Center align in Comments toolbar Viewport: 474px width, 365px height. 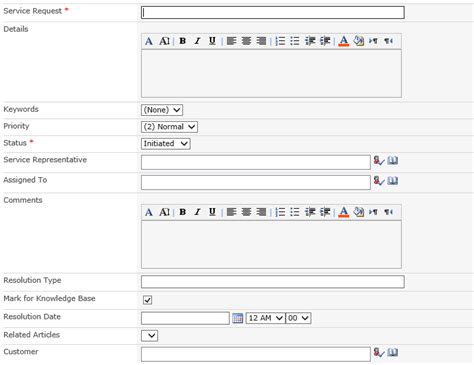pos(246,212)
